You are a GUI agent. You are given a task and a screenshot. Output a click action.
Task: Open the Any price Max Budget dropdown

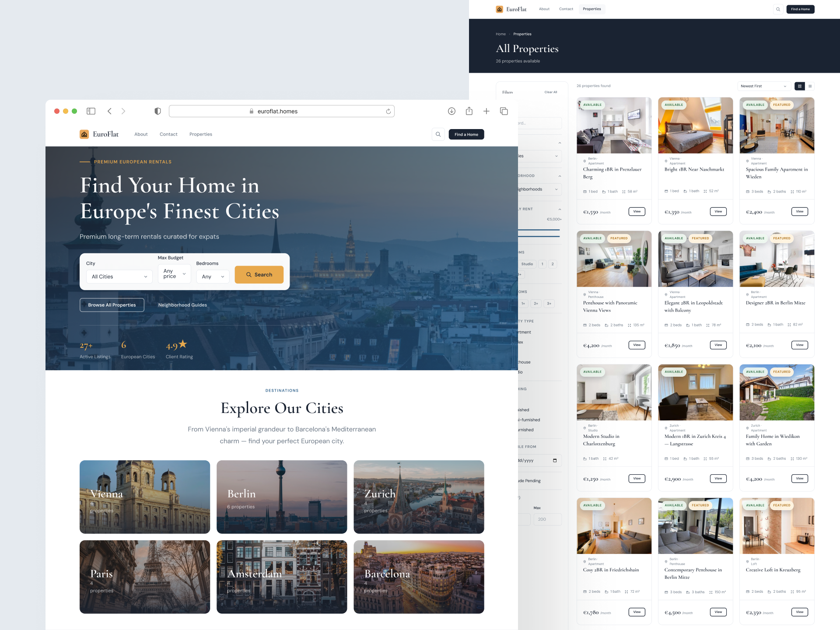175,274
